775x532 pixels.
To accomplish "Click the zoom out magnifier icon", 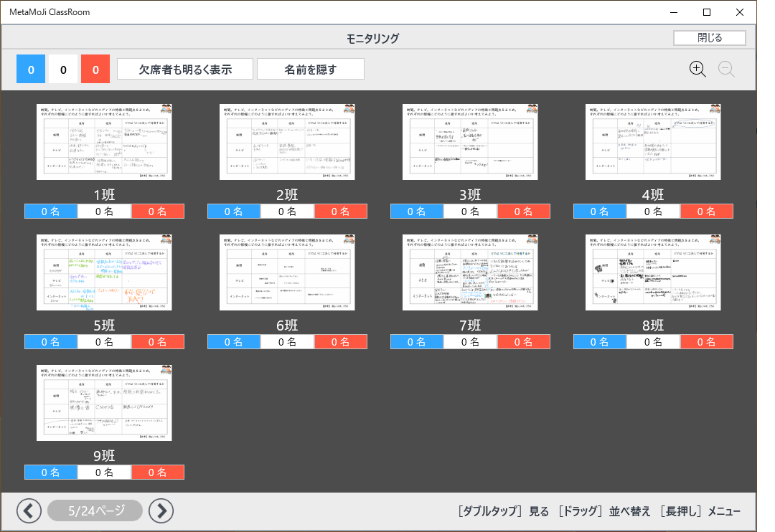I will [726, 69].
